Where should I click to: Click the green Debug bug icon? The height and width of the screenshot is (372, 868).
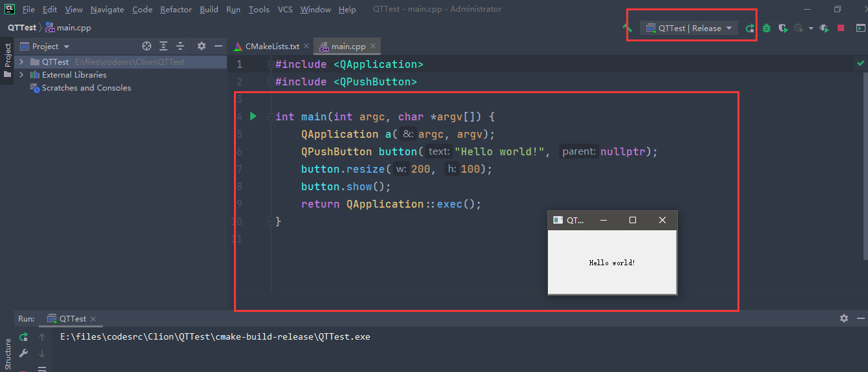[767, 28]
